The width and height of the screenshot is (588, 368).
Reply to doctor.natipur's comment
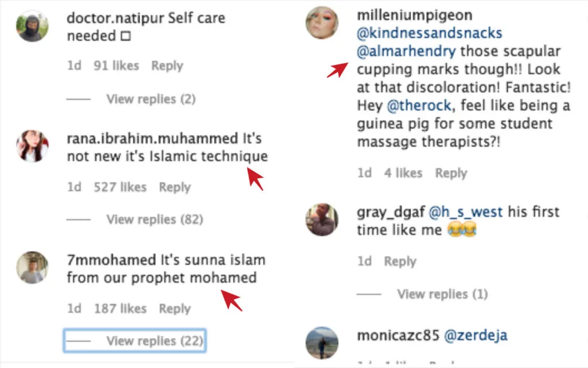point(167,66)
